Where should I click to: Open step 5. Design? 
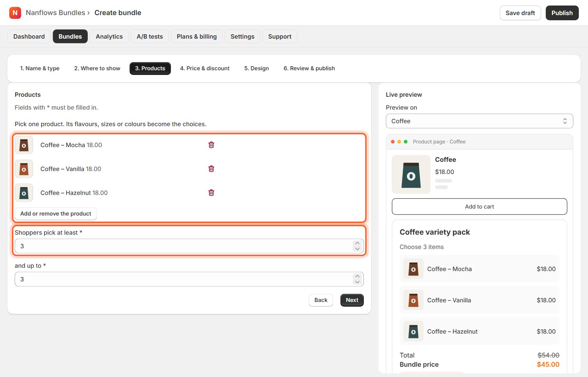(x=257, y=68)
